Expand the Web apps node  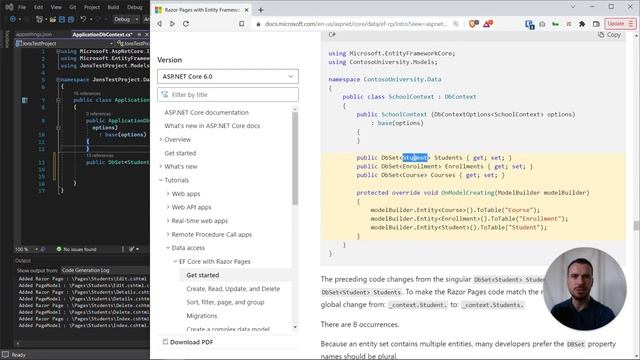(x=168, y=194)
